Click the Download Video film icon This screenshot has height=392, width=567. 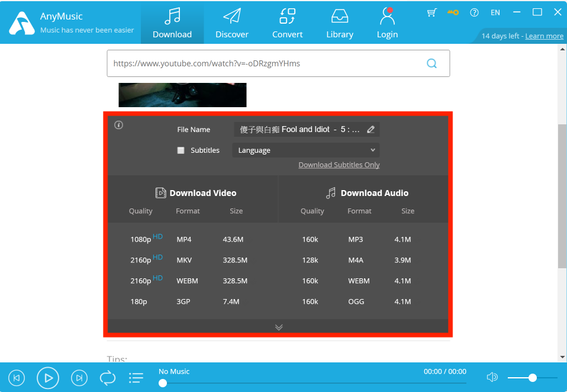[x=160, y=193]
